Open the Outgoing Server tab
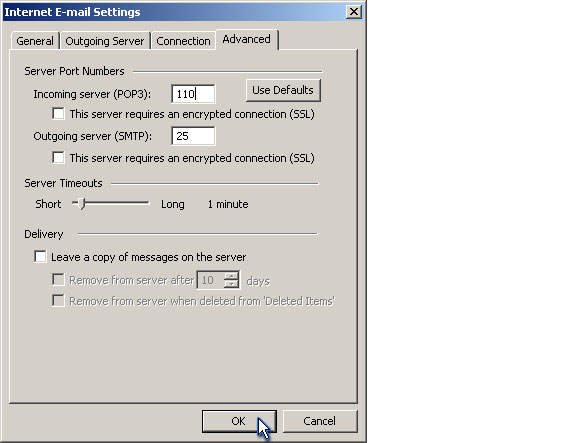The image size is (576, 443). [x=105, y=41]
